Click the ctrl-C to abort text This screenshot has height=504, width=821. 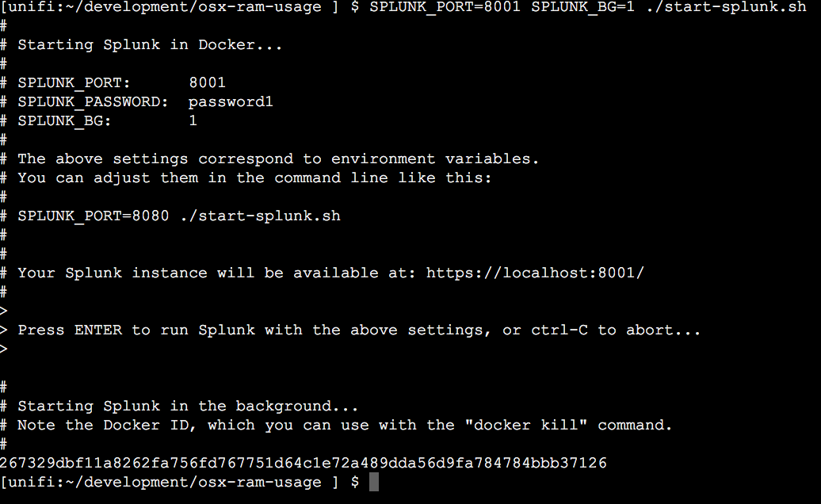coord(616,330)
